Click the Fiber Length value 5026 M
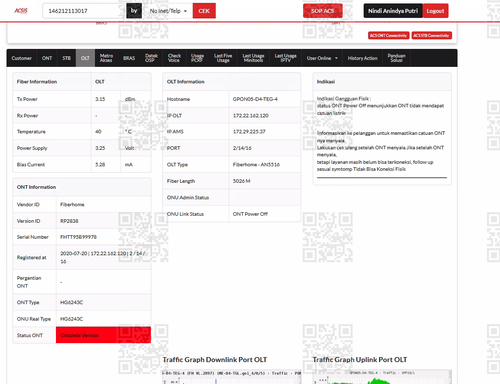The height and width of the screenshot is (384, 500). point(242,181)
